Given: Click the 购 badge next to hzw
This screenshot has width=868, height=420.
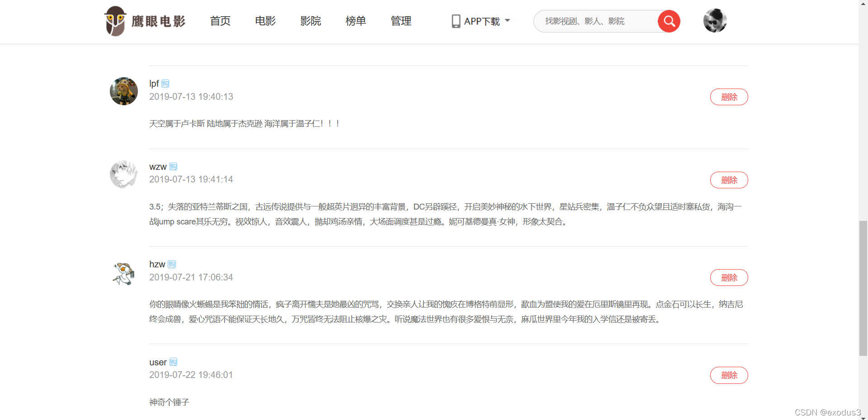Looking at the screenshot, I should 171,264.
